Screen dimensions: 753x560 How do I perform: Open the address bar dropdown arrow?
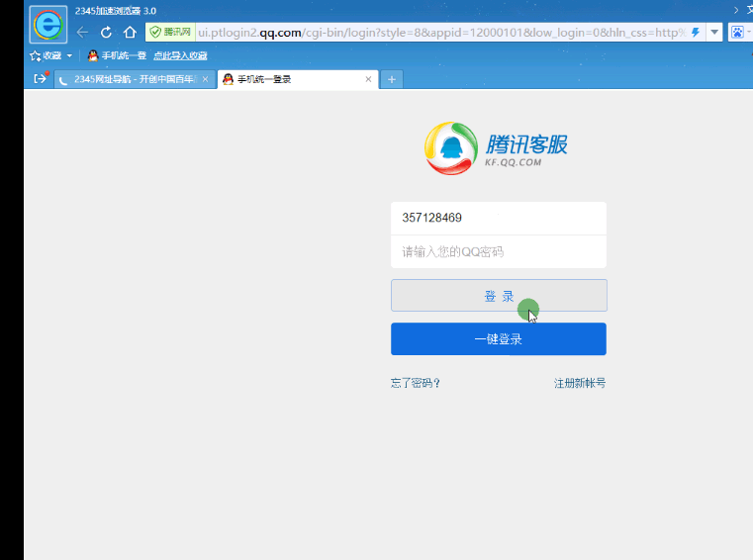(714, 33)
